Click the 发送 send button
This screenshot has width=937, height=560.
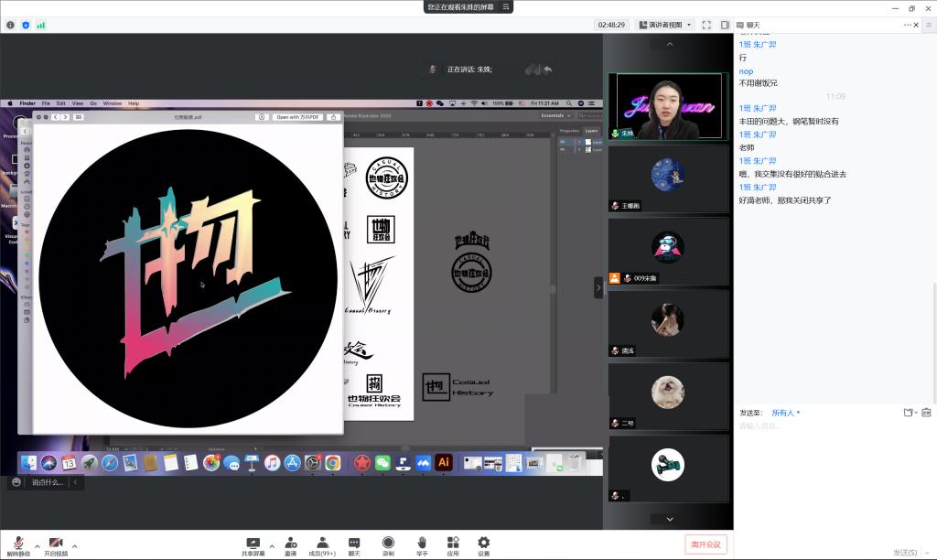coord(906,552)
